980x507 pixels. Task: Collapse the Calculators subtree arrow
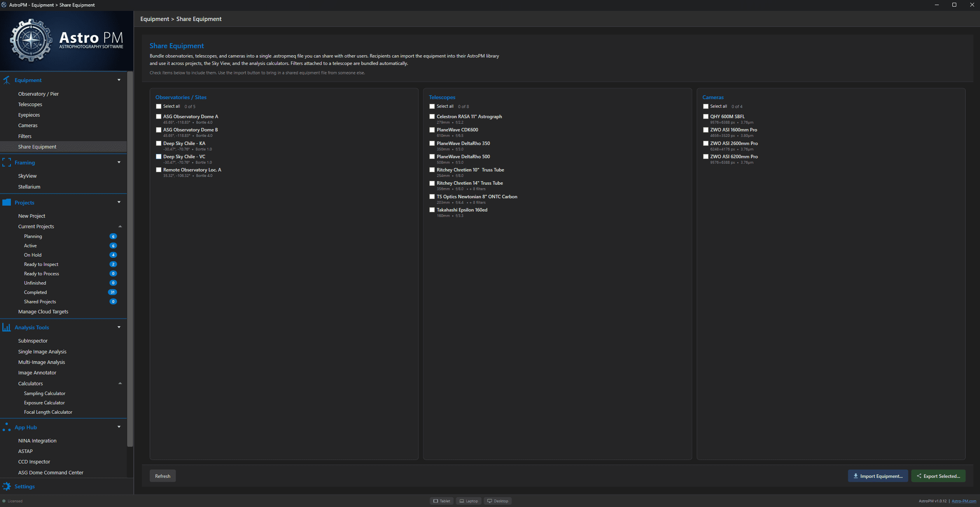click(x=120, y=383)
